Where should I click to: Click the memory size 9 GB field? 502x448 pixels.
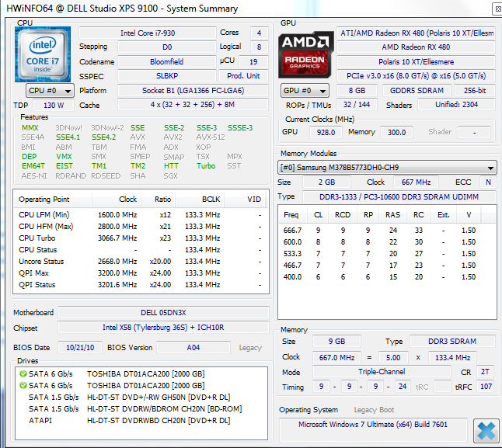[336, 342]
